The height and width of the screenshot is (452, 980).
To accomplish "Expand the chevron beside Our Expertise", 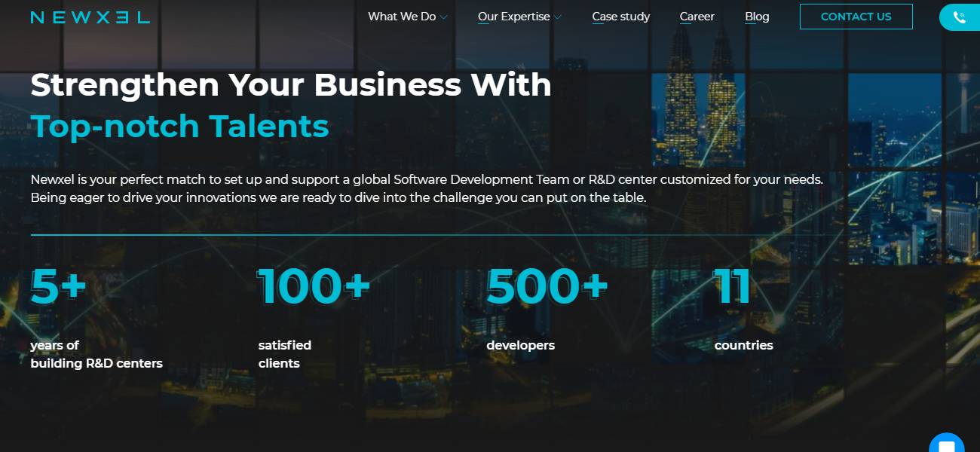I will tap(558, 17).
